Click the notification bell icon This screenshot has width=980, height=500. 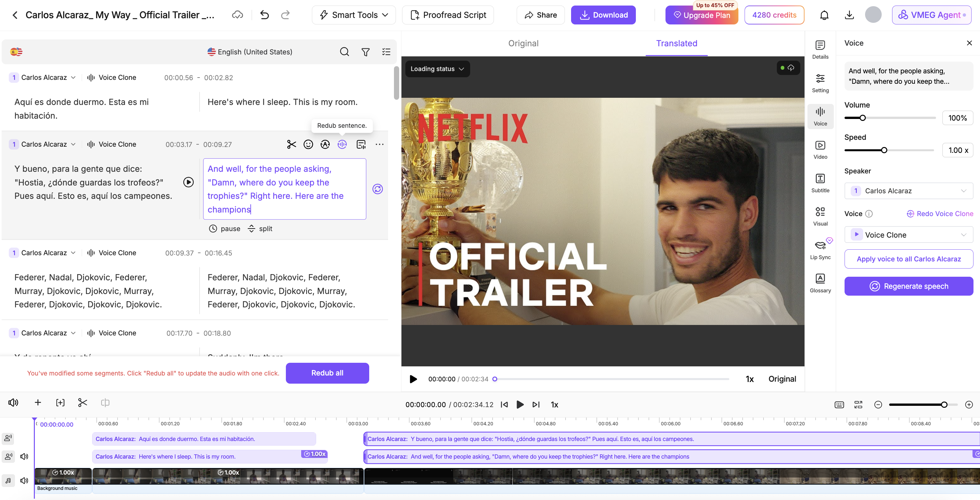point(824,15)
